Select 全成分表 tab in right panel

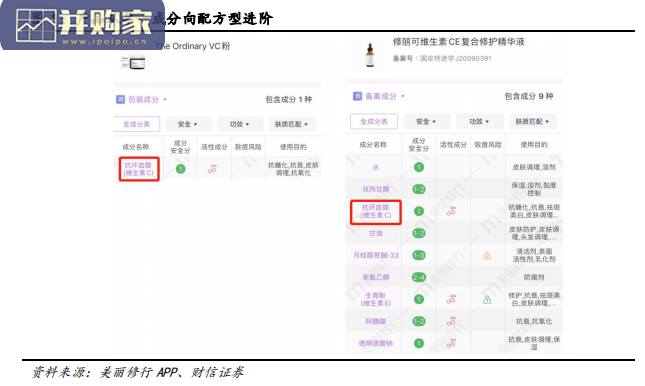[374, 121]
